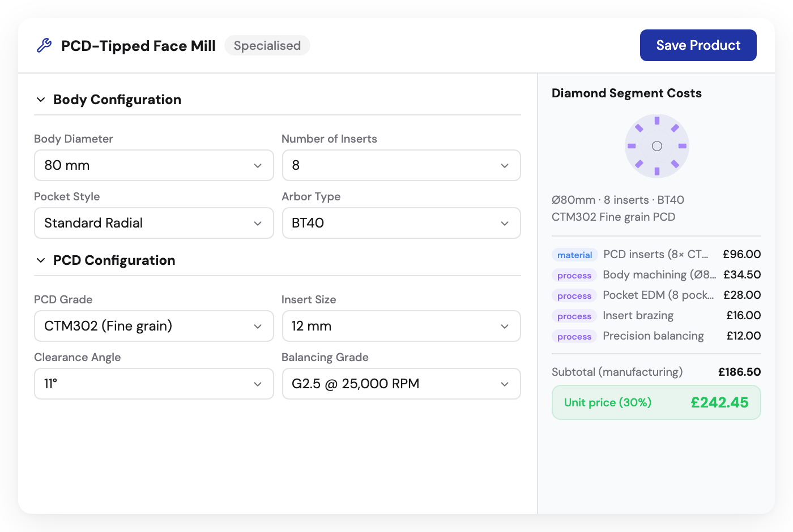The width and height of the screenshot is (793, 532).
Task: Click the process badge beside Insert brazing
Action: coord(574,316)
